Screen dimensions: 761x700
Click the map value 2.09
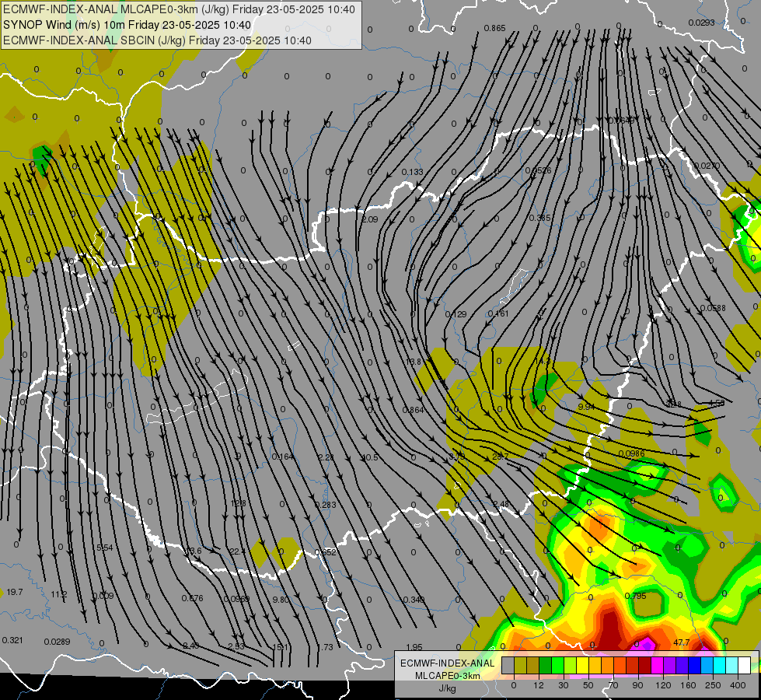(370, 219)
